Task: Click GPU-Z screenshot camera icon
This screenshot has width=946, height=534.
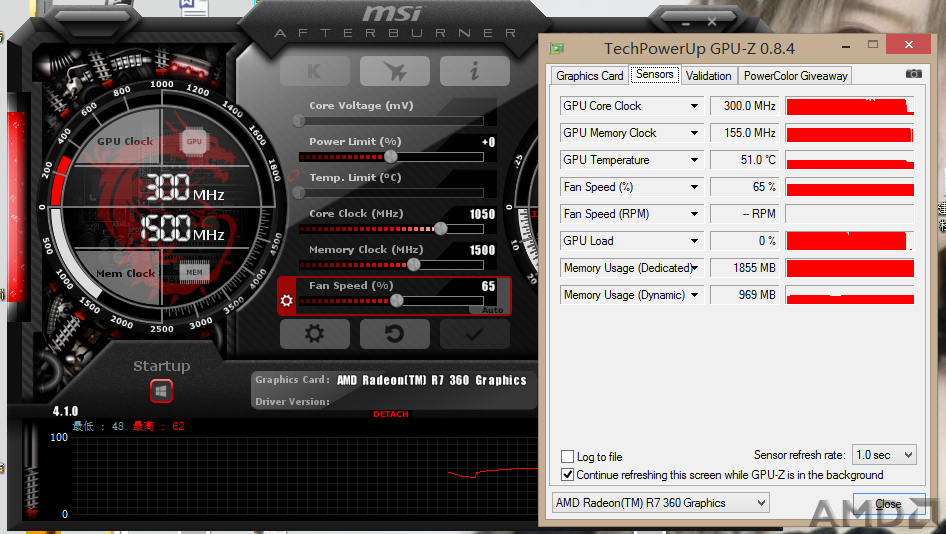Action: click(x=913, y=74)
